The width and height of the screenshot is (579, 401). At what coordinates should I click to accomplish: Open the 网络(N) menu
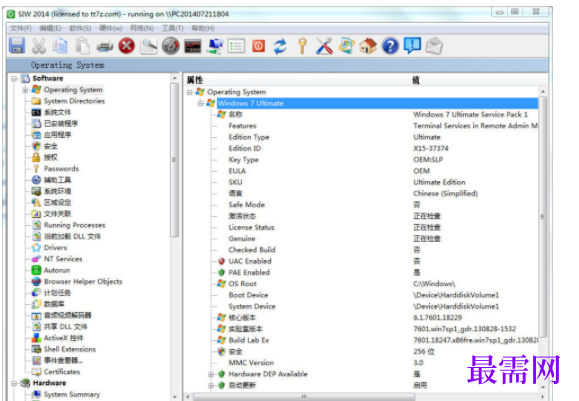point(142,28)
